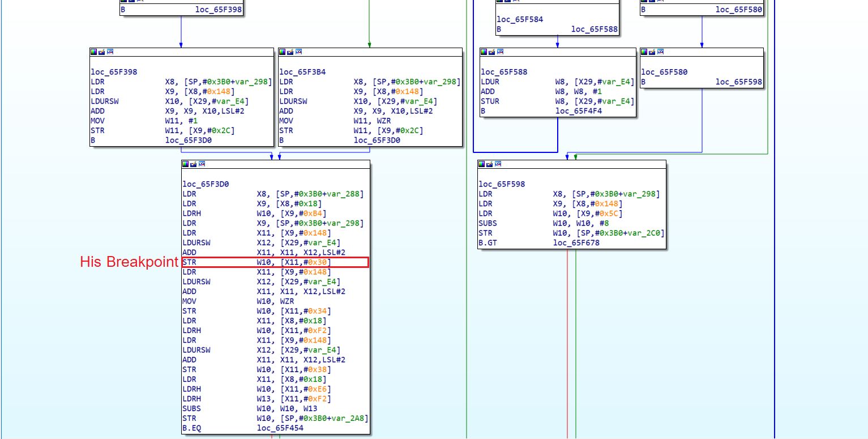Select STUR W8, [X29,#var_E4] instruction

tap(558, 101)
